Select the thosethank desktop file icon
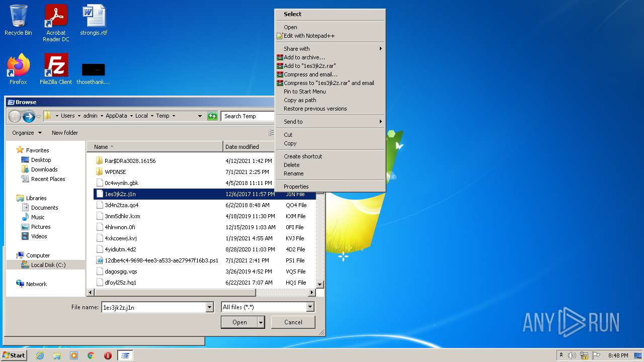This screenshot has height=362, width=644. click(x=94, y=73)
